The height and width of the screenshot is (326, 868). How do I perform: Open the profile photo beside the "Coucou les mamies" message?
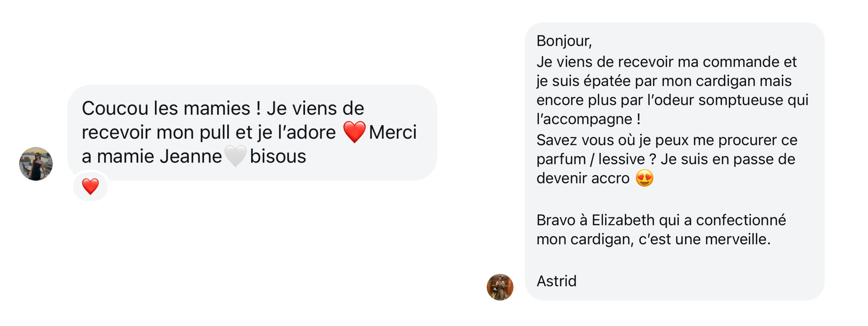(x=36, y=164)
